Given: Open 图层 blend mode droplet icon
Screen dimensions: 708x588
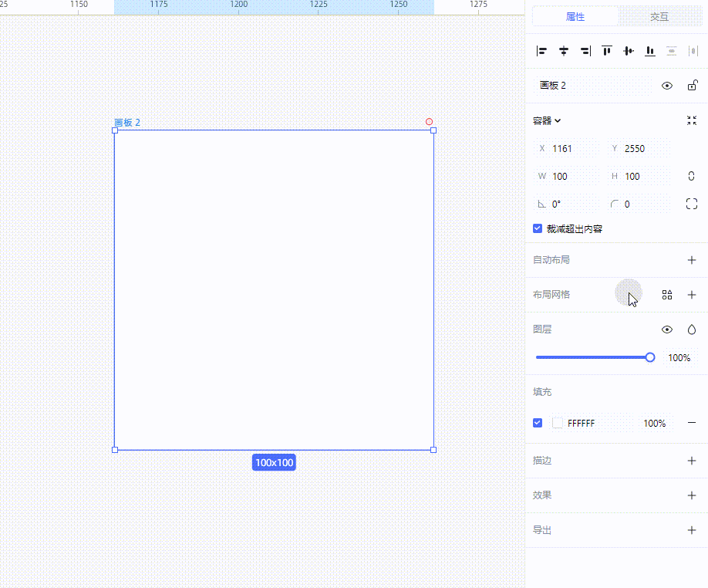Looking at the screenshot, I should click(692, 329).
